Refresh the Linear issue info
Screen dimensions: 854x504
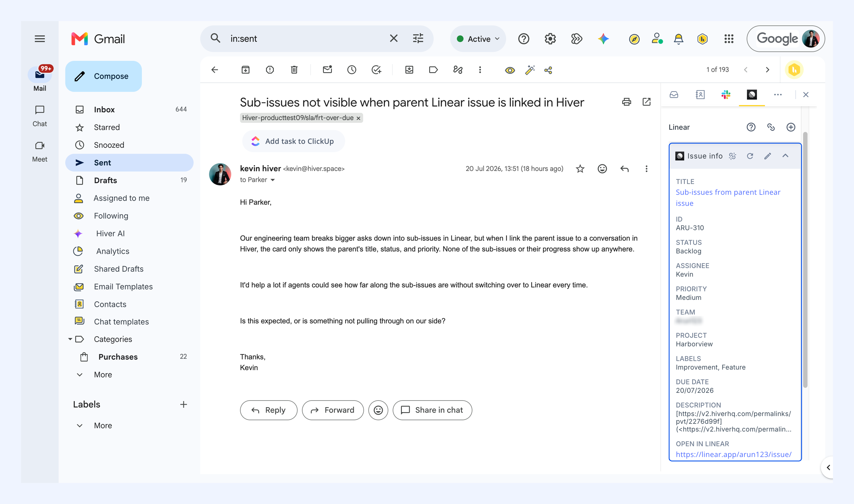click(750, 156)
